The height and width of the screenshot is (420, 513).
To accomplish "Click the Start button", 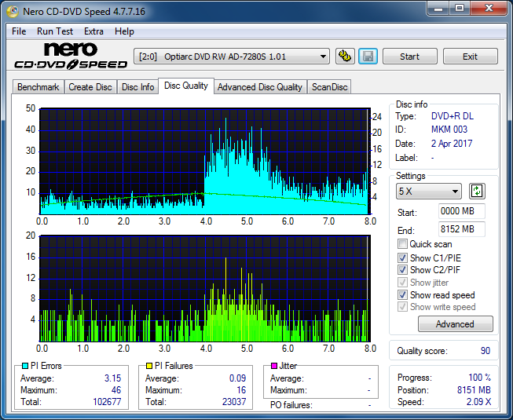I will coord(409,57).
